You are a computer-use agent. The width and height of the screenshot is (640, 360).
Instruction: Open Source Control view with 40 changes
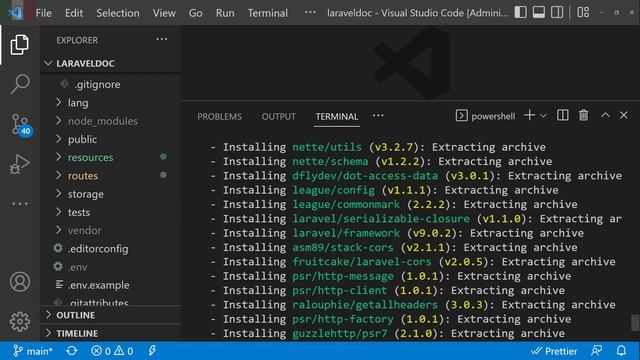point(20,124)
